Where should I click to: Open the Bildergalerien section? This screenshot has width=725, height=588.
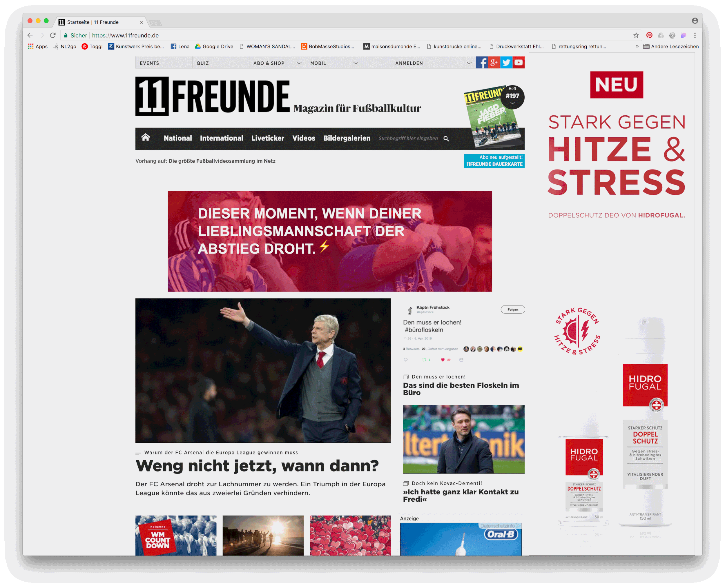point(347,138)
